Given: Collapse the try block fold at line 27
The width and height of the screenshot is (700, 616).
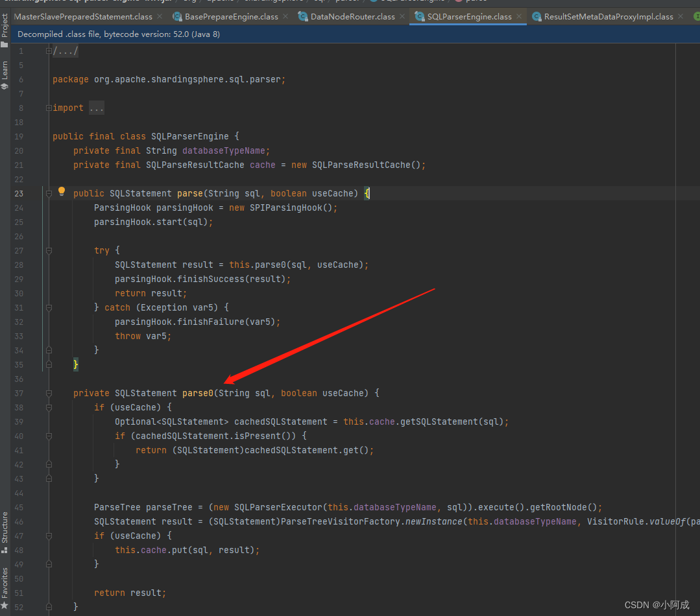Looking at the screenshot, I should (49, 250).
